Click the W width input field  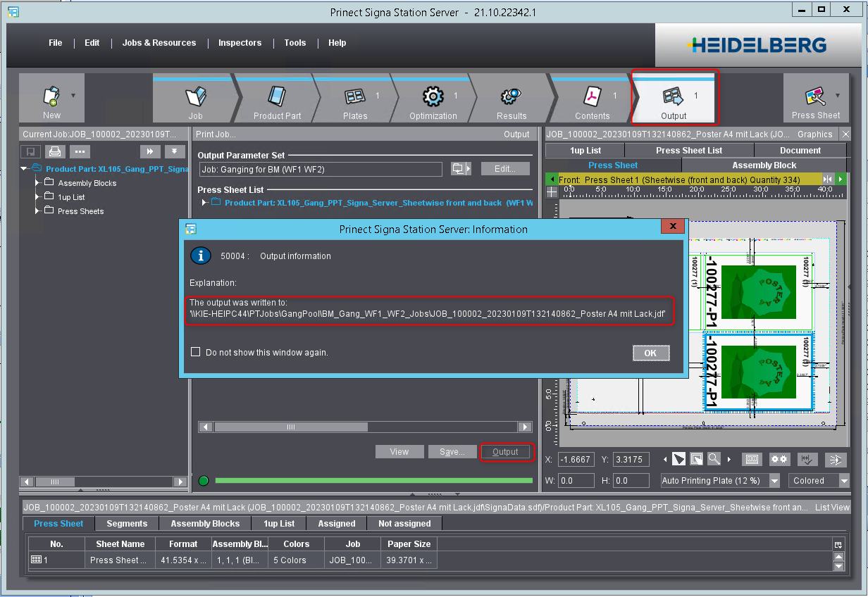[576, 481]
